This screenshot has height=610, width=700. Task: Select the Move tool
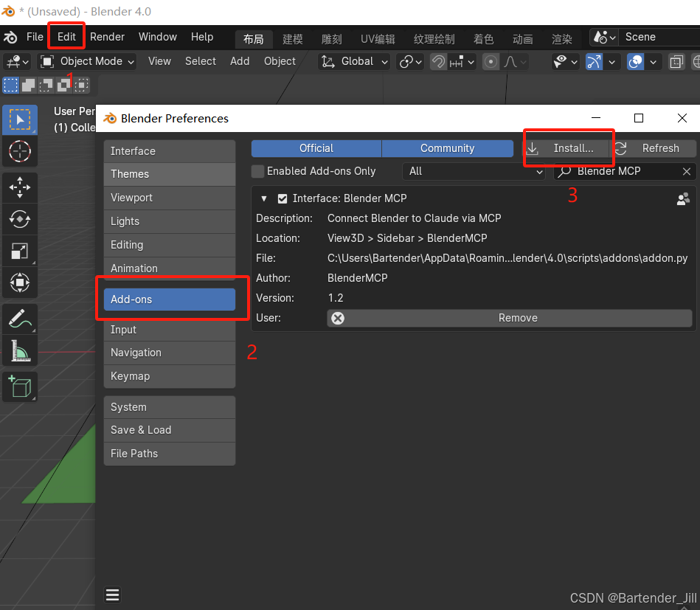[20, 187]
